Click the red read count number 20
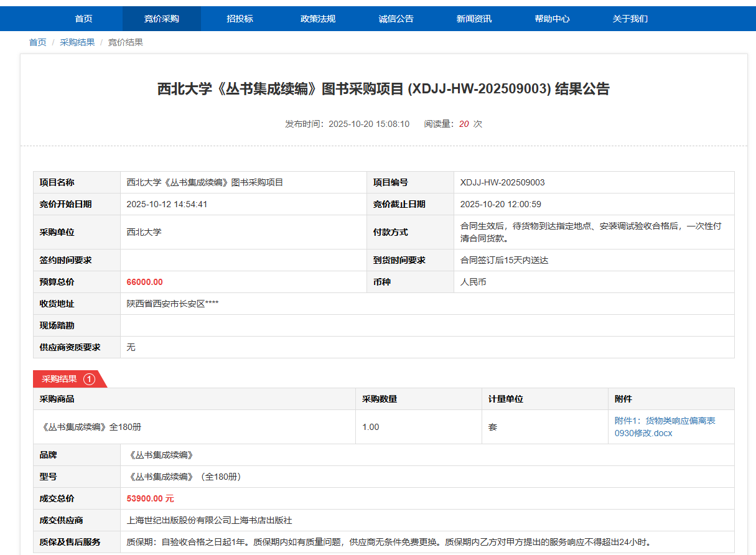 464,124
